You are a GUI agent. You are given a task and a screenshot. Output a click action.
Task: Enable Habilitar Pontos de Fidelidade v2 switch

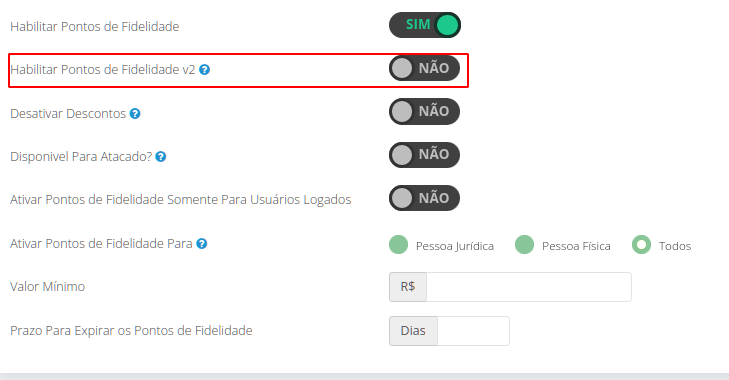[x=424, y=68]
